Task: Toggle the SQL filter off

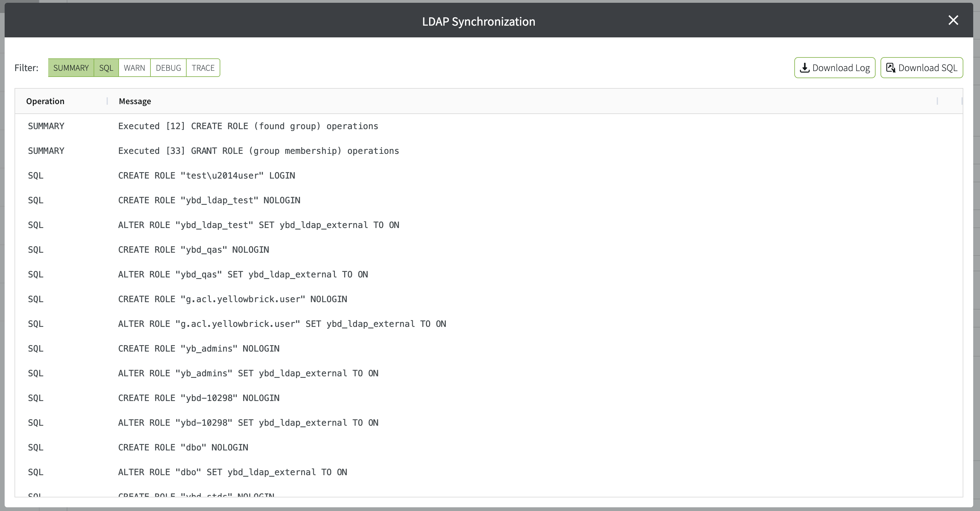Action: coord(106,68)
